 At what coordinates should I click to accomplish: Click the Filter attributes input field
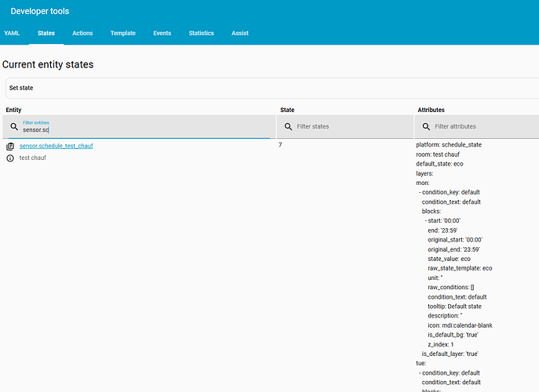pos(485,126)
